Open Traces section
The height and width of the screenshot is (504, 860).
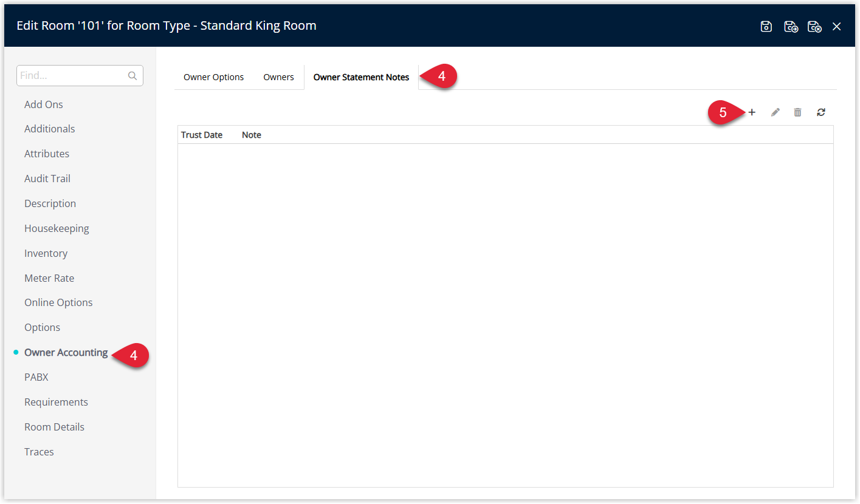(x=39, y=452)
